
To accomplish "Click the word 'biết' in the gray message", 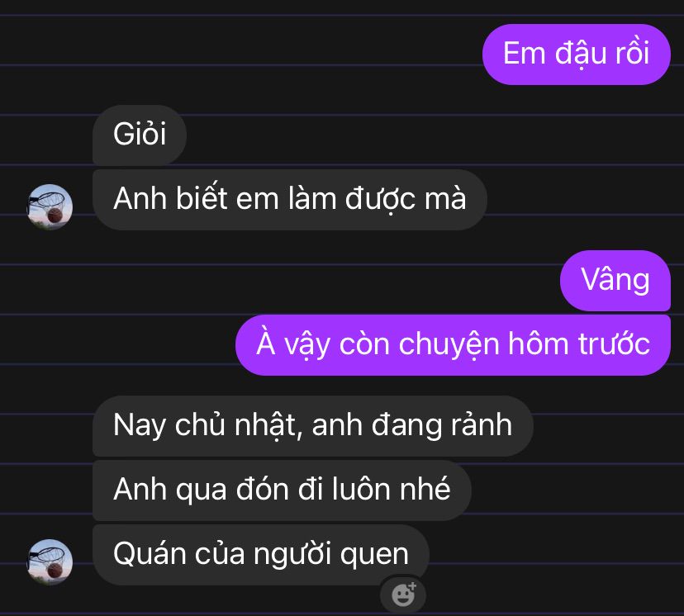I will click(x=202, y=198).
